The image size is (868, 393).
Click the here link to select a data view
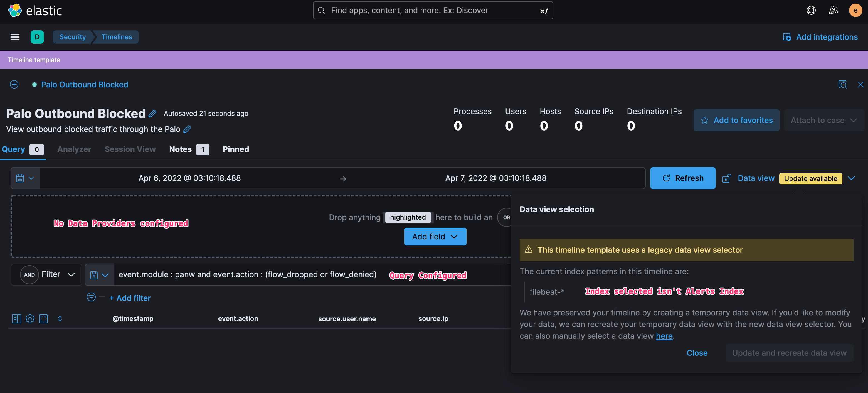point(664,336)
